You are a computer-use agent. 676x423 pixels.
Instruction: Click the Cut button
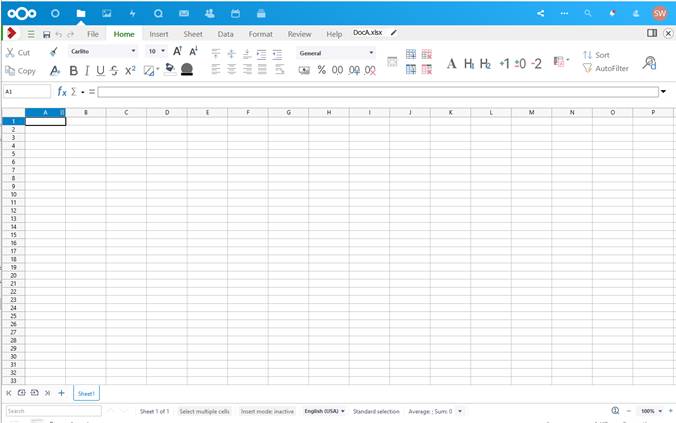click(18, 53)
